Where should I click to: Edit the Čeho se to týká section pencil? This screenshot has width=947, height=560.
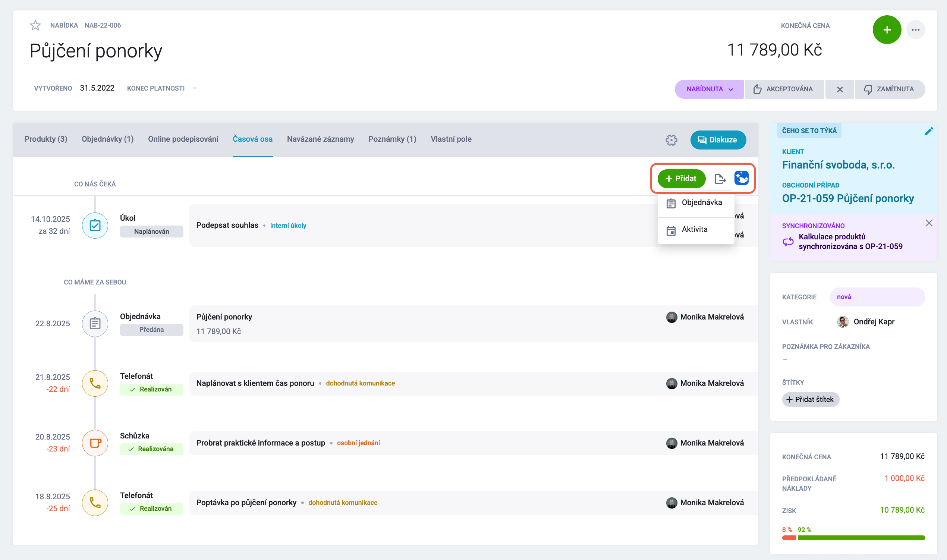pos(928,131)
